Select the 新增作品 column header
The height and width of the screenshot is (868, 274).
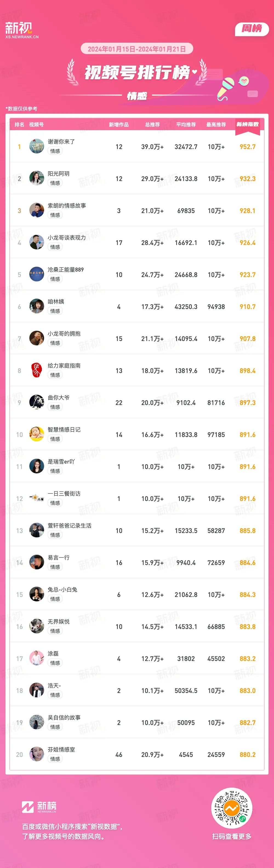[119, 125]
